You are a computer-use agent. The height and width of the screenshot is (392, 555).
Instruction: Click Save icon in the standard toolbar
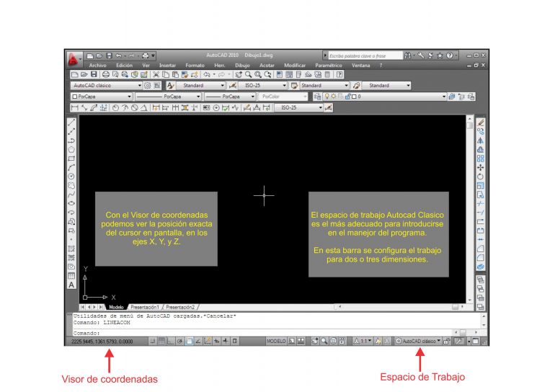point(94,74)
